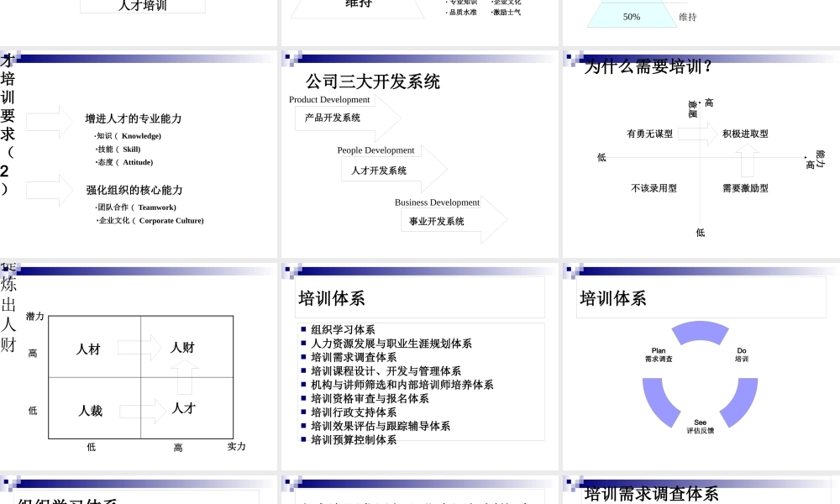Screen dimensions: 840x504
Task: Click the list item 人力资源发展与职业生涯规划体系
Action: point(391,344)
